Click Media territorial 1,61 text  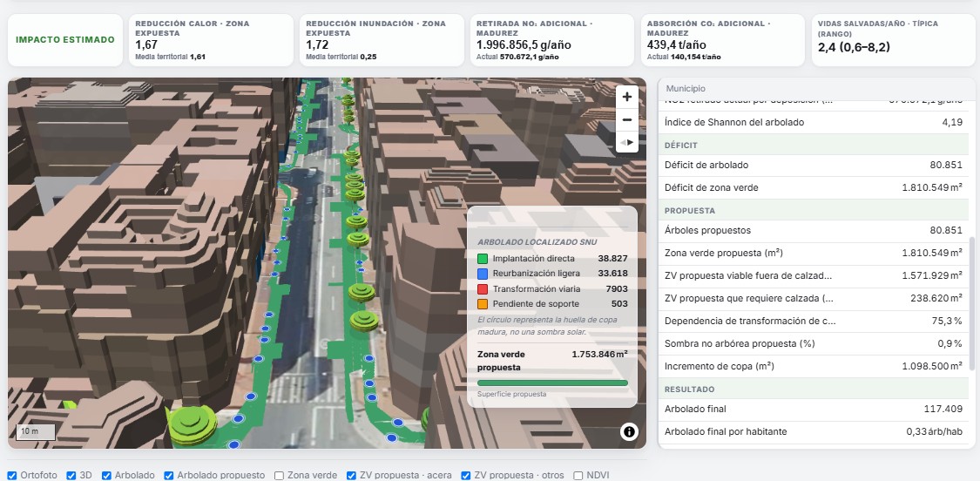tap(170, 57)
